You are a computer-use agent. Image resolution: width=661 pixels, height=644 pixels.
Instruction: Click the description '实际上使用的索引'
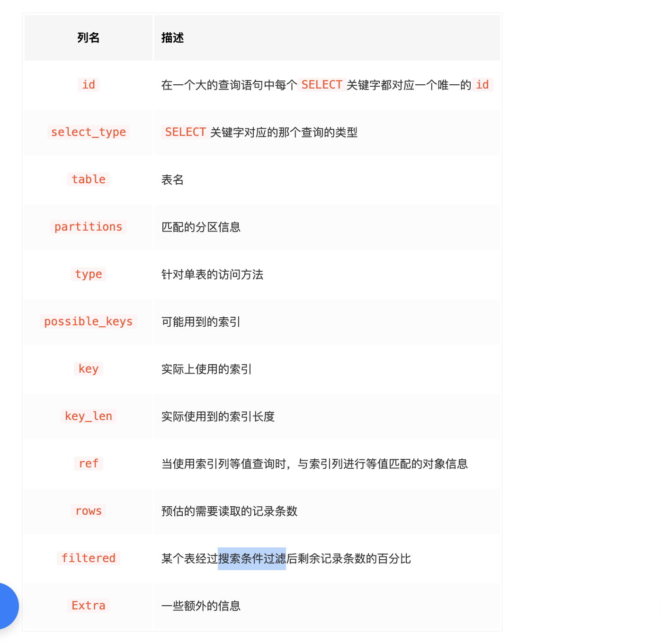pos(206,369)
